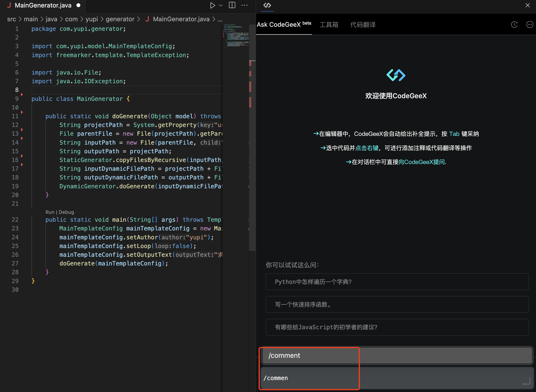
Task: Open the editor More Actions ellipsis
Action: coord(244,5)
